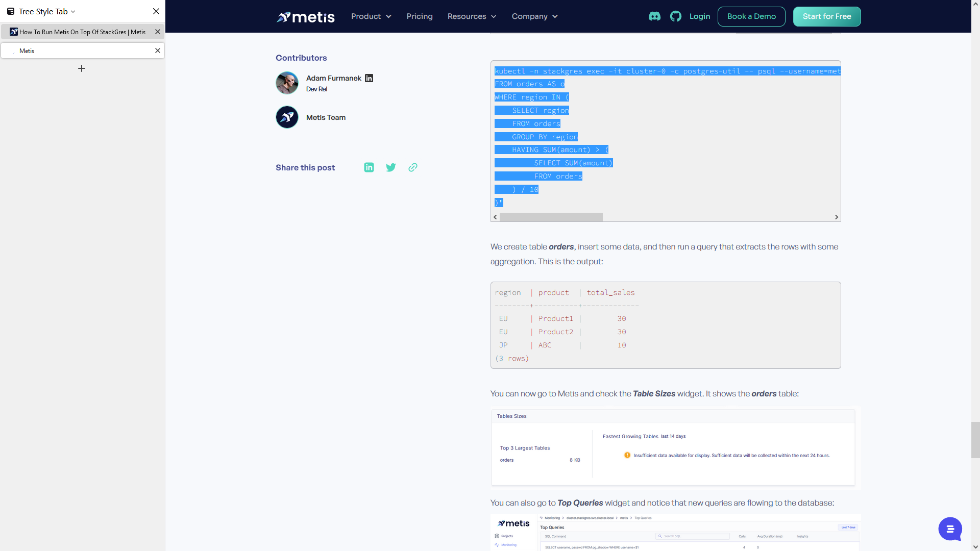Open the GitHub icon link
980x551 pixels.
(x=676, y=16)
